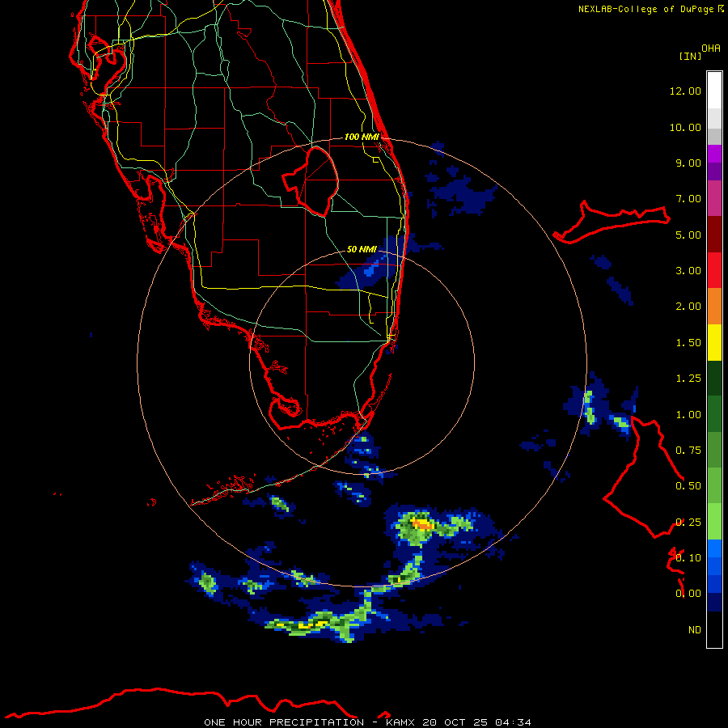The height and width of the screenshot is (728, 728).
Task: Click the '0.25' legend value
Action: coord(688,523)
